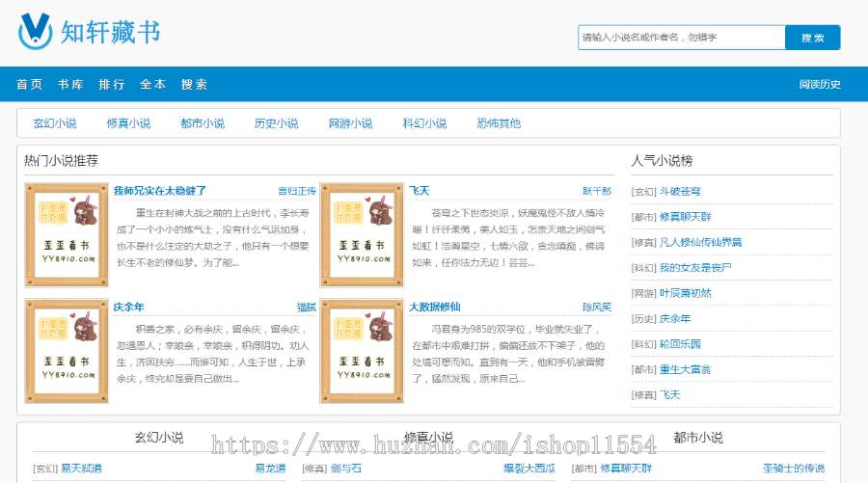Open the 大数据修仙 novel title link

[435, 307]
